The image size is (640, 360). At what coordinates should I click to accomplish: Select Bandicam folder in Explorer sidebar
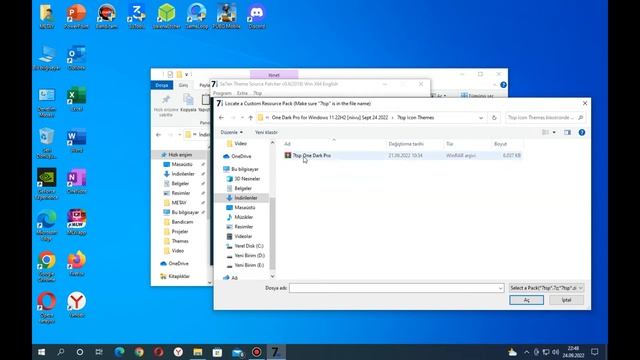178,222
